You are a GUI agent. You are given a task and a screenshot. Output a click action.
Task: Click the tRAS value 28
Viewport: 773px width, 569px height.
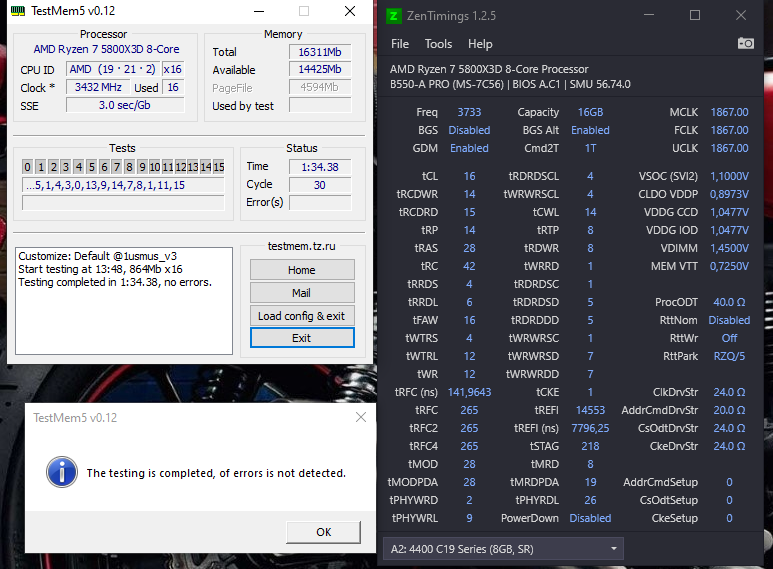[469, 248]
